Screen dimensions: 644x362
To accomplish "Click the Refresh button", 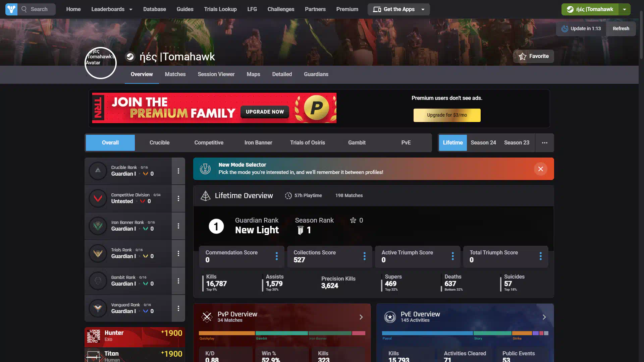I will pyautogui.click(x=621, y=29).
